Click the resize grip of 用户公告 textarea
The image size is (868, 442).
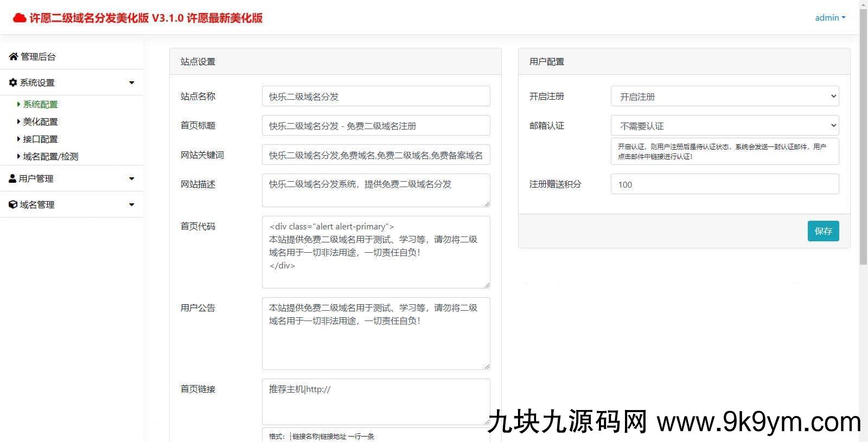pyautogui.click(x=487, y=366)
